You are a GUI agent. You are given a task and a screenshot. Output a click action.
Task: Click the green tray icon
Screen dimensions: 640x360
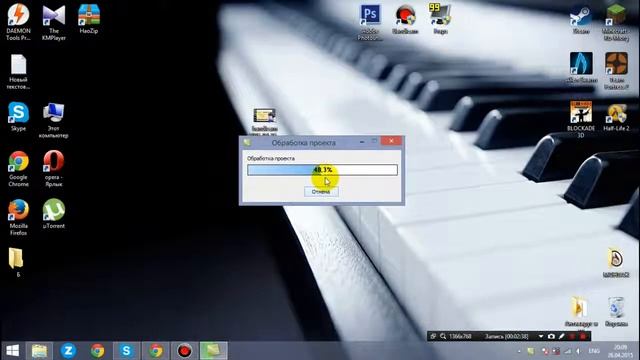tap(531, 351)
